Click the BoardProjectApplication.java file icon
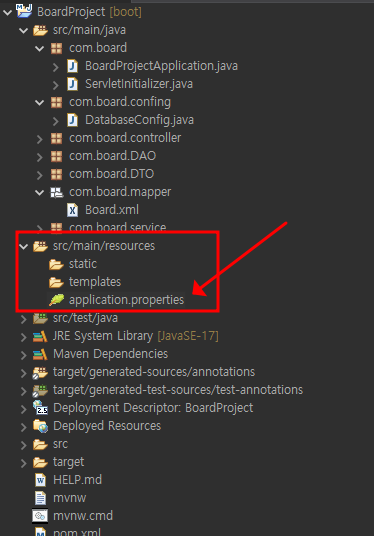 pyautogui.click(x=72, y=66)
